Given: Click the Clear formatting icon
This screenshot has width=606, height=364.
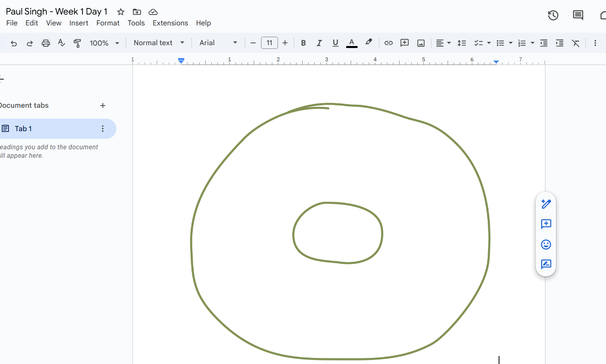Looking at the screenshot, I should click(575, 43).
